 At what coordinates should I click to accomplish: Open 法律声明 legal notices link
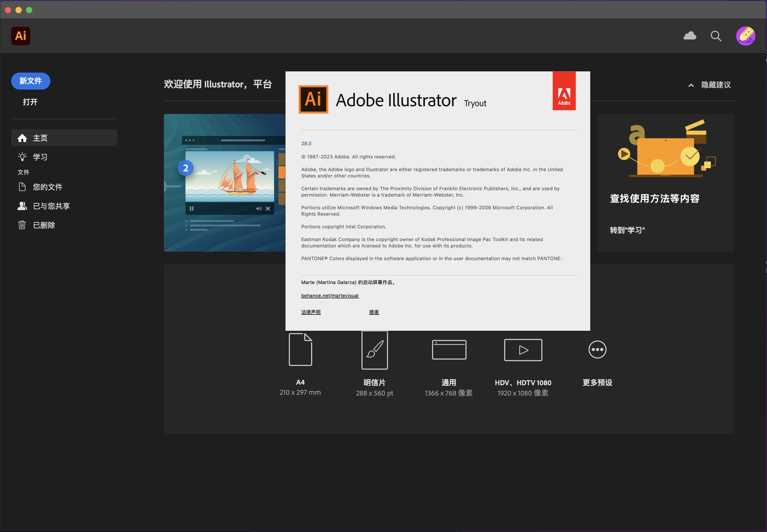click(x=311, y=312)
